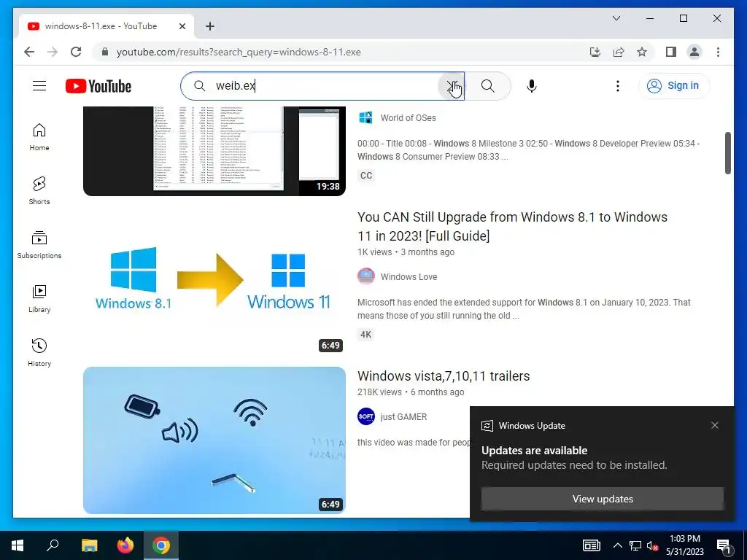Click the YouTube logo
The image size is (747, 560).
(98, 86)
